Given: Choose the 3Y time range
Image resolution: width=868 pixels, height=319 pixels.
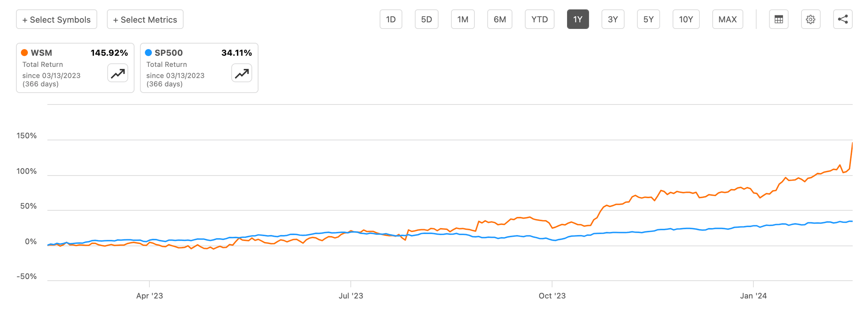Looking at the screenshot, I should tap(613, 20).
